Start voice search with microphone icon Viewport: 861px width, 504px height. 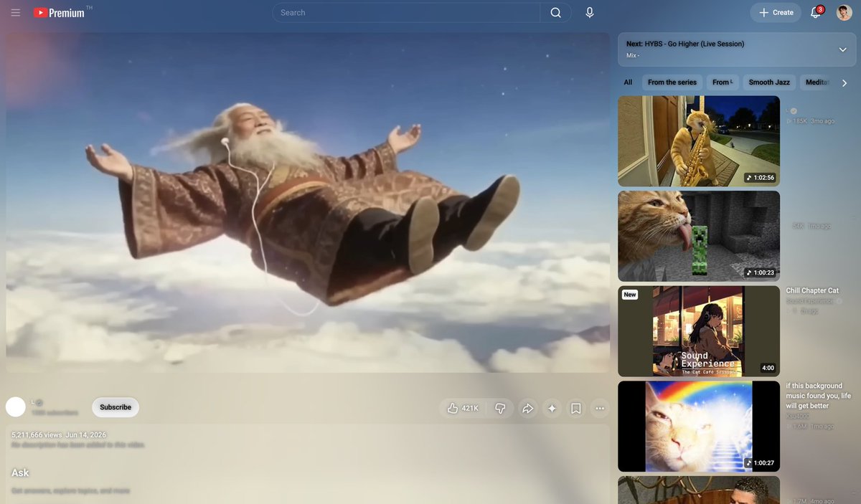click(590, 12)
